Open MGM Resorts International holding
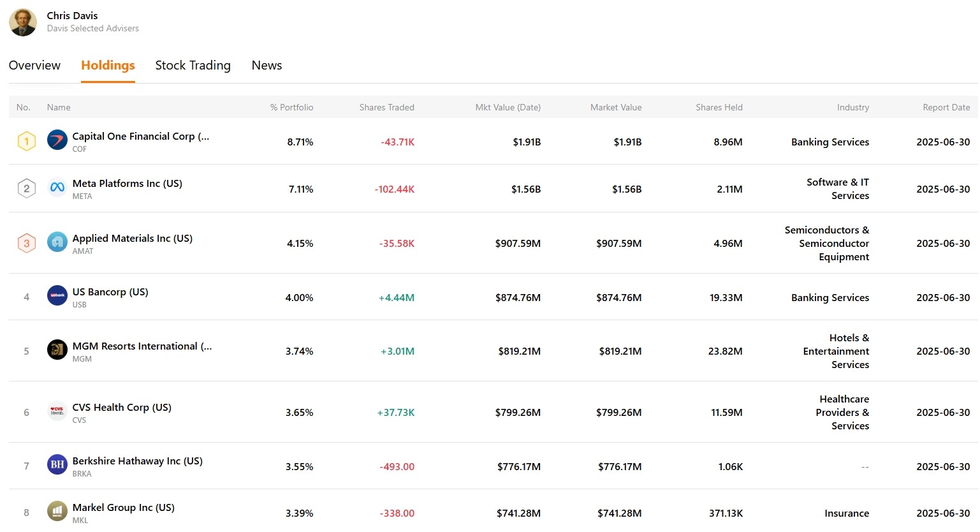980x532 pixels. [x=142, y=346]
